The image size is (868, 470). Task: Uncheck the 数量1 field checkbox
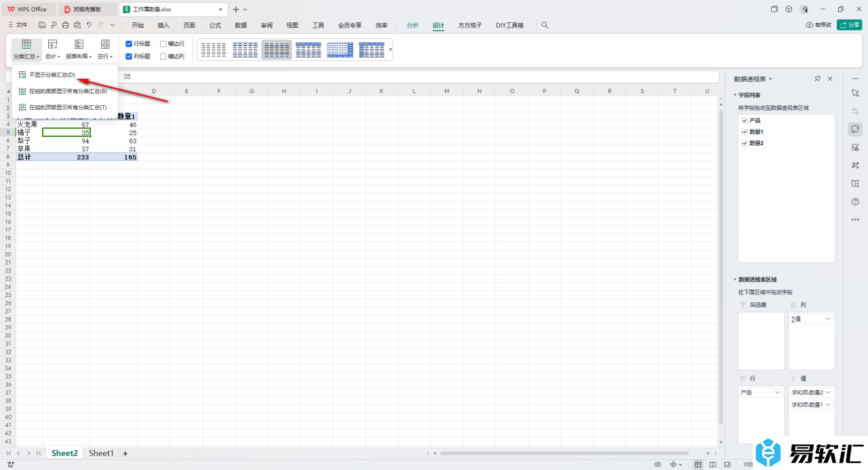click(745, 132)
